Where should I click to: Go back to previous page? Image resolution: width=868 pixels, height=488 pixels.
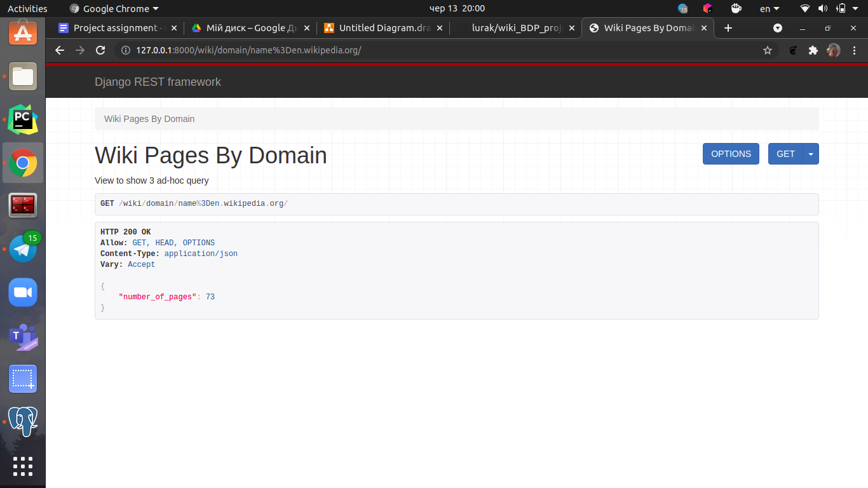60,50
